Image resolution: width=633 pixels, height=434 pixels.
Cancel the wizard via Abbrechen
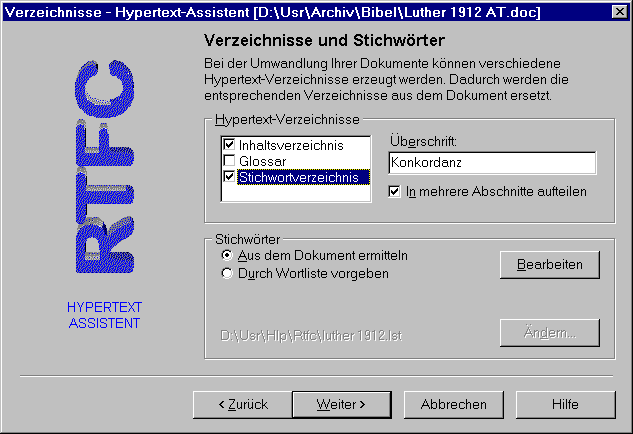(454, 404)
